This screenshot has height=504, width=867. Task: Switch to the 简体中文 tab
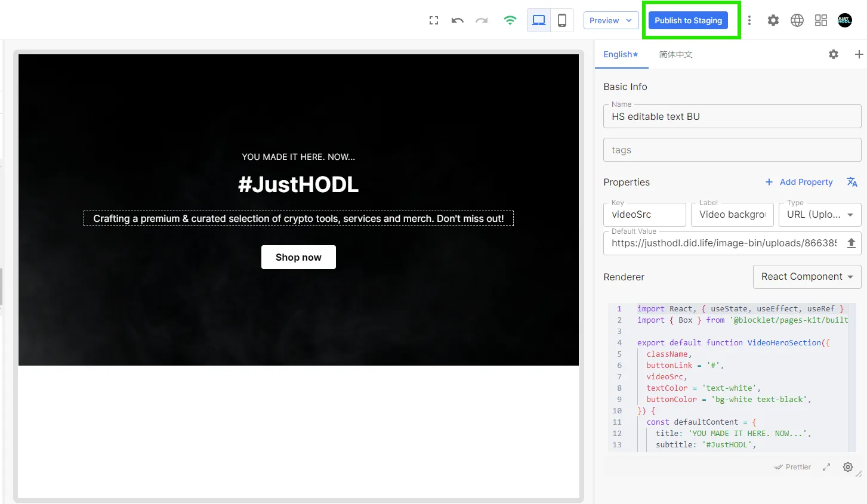(675, 54)
